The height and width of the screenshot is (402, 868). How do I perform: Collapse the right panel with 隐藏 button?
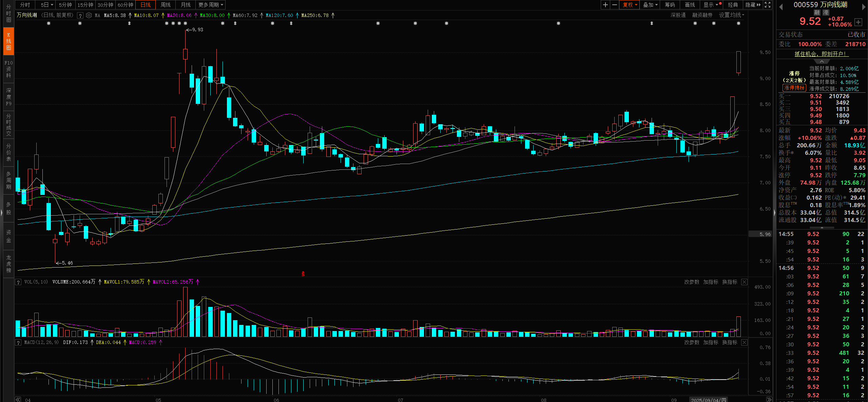[753, 5]
